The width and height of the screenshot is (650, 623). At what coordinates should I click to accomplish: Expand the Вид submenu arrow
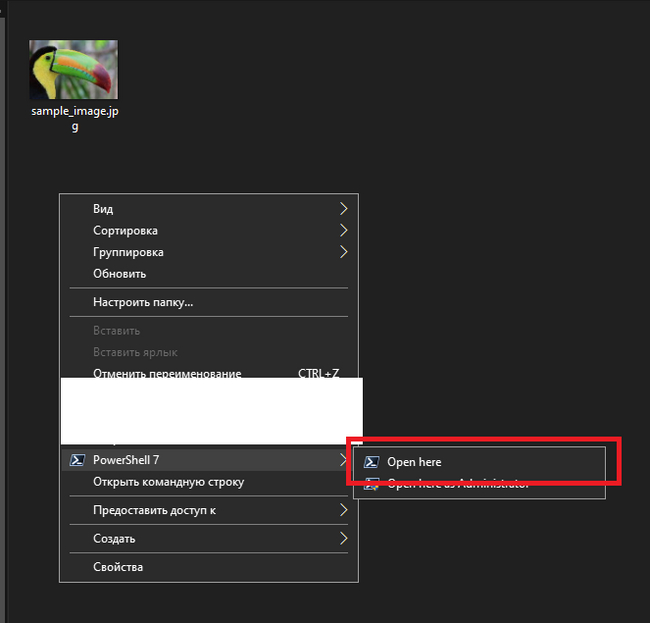point(343,208)
